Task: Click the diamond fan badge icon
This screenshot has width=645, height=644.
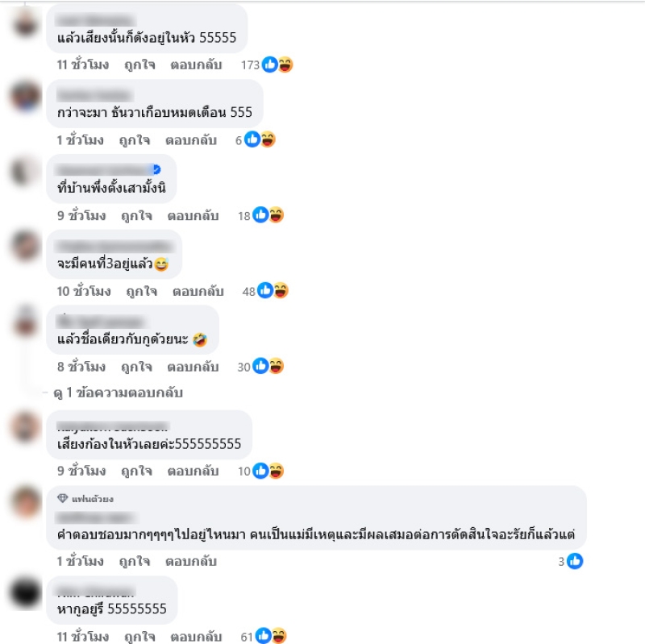Action: coord(63,498)
